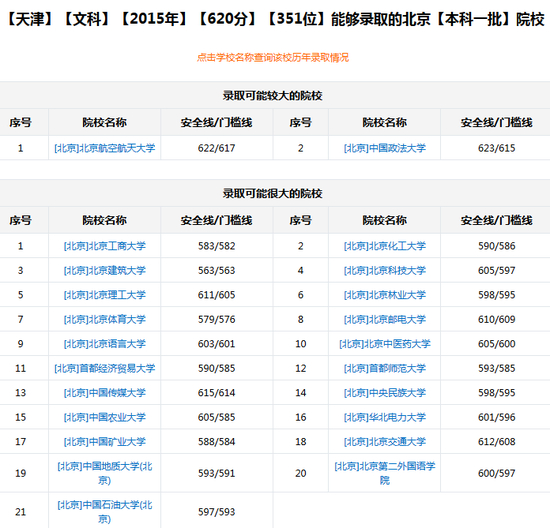Open 中国石油大学(北京) link

105,512
